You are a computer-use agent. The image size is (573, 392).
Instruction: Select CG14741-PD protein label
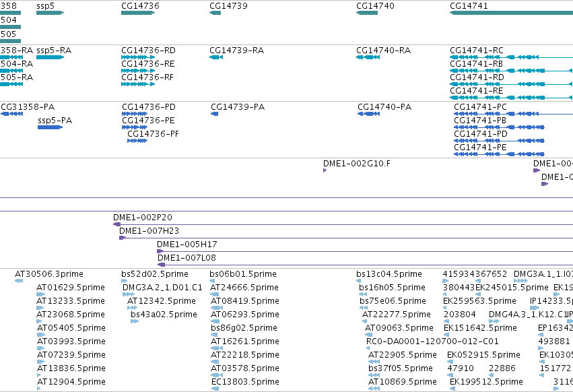(481, 134)
